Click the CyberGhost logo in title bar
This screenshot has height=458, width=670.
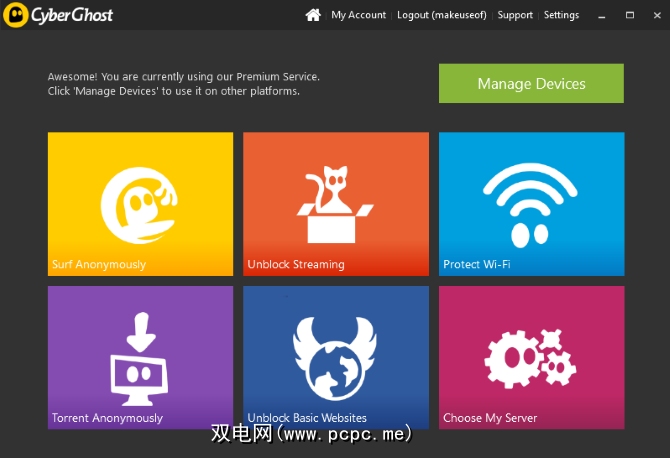pyautogui.click(x=58, y=15)
